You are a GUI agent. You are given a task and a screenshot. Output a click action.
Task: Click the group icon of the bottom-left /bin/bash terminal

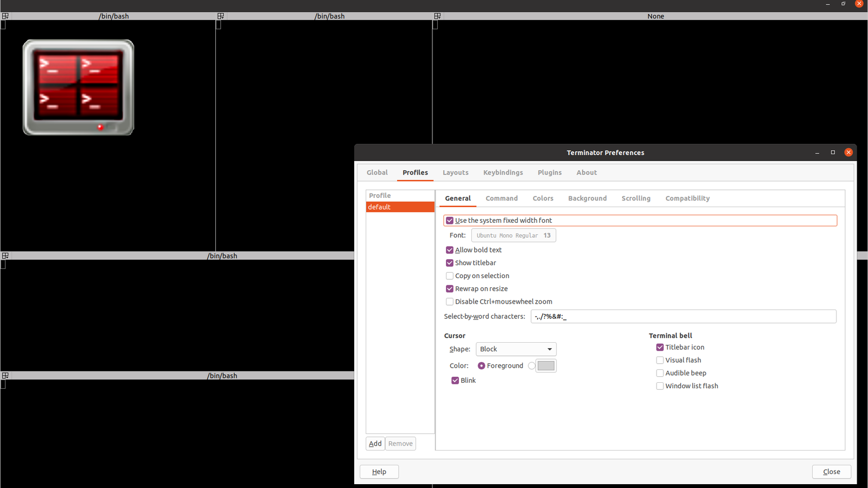tap(5, 376)
